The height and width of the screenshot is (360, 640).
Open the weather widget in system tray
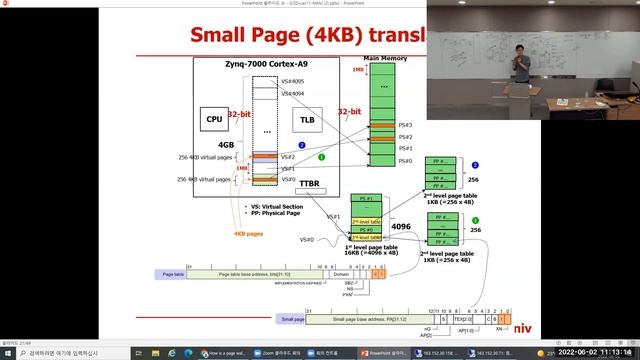click(x=545, y=353)
